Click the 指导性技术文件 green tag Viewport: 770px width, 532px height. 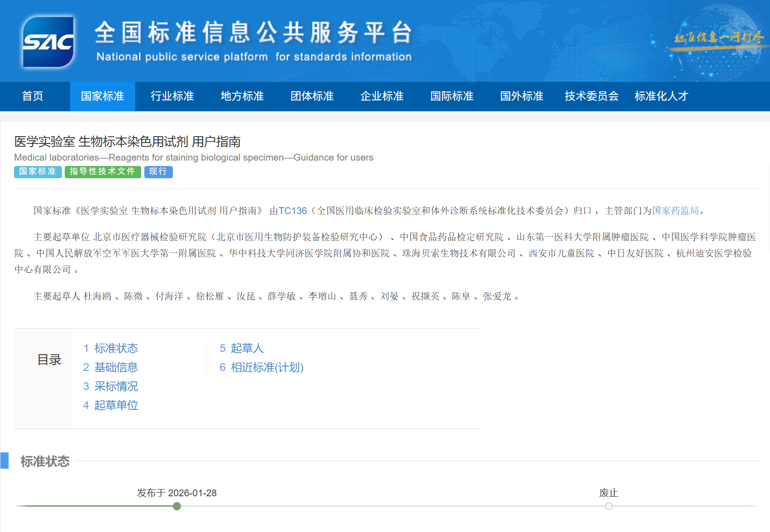coord(103,172)
